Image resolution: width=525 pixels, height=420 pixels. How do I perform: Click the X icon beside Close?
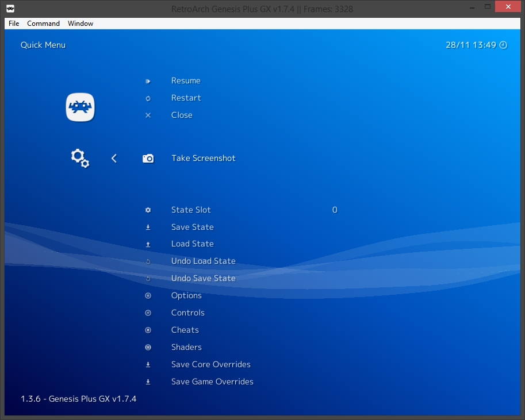pyautogui.click(x=148, y=115)
